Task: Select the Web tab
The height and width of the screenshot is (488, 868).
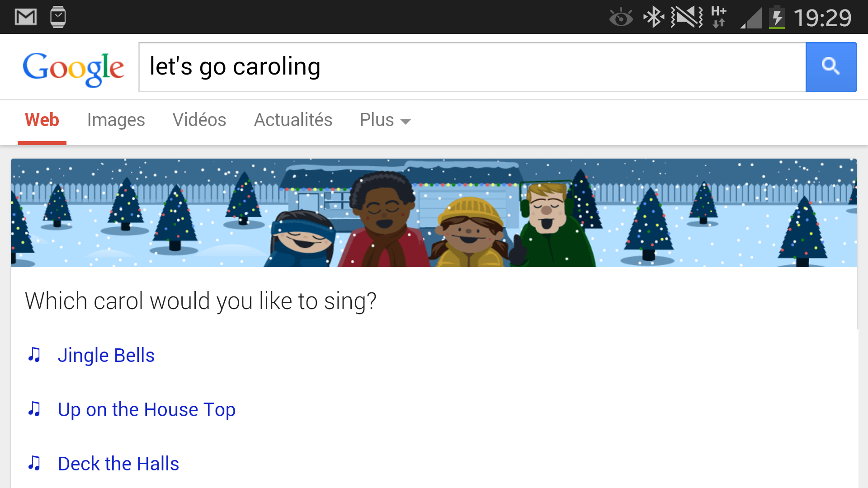Action: (x=42, y=120)
